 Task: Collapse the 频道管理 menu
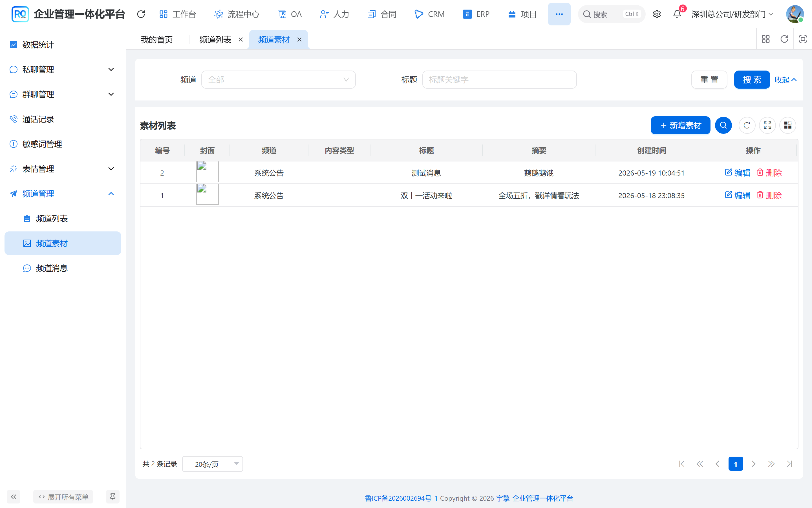pyautogui.click(x=63, y=194)
